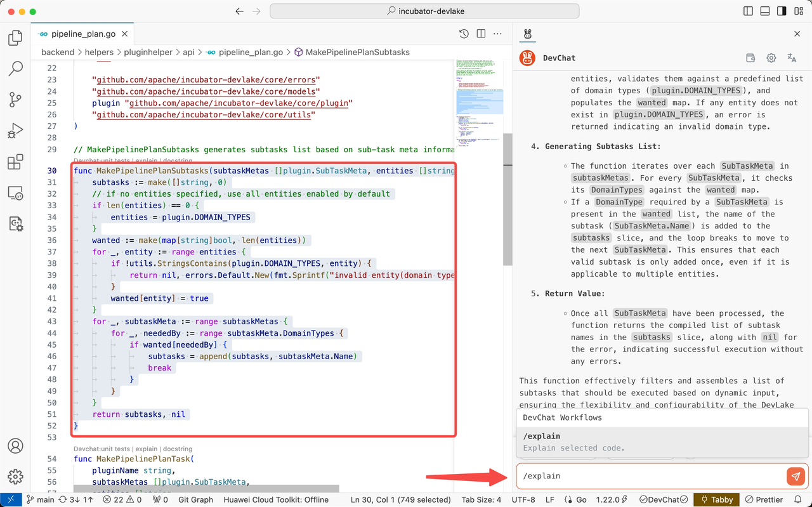The image size is (812, 507).
Task: Click the Tabby status bar item
Action: coord(716,499)
